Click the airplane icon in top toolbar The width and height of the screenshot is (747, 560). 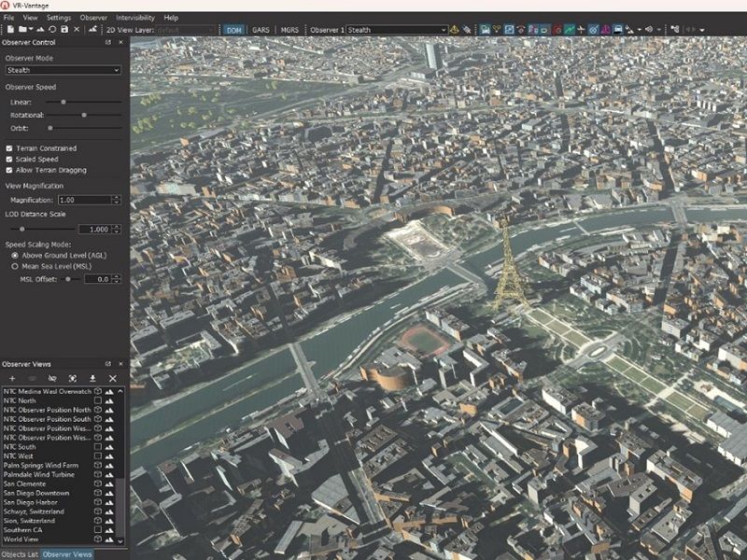coord(581,30)
